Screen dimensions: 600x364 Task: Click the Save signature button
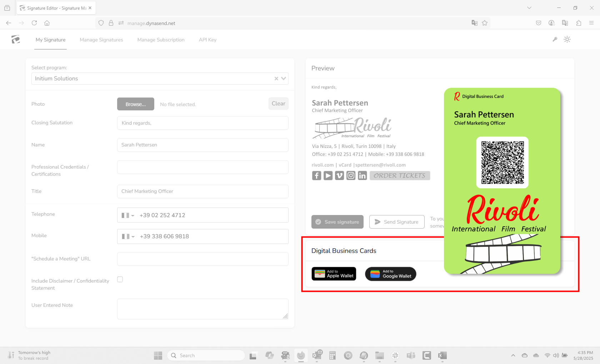point(337,222)
